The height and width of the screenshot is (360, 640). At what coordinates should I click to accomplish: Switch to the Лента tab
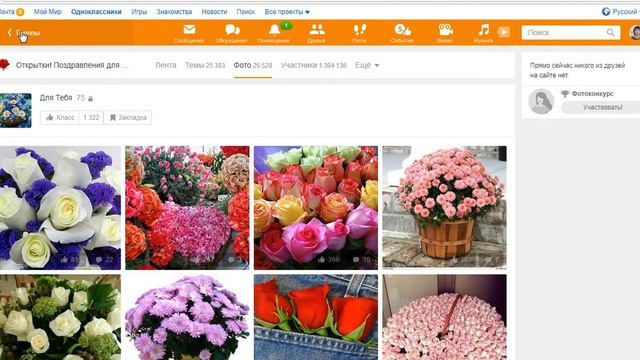[166, 65]
